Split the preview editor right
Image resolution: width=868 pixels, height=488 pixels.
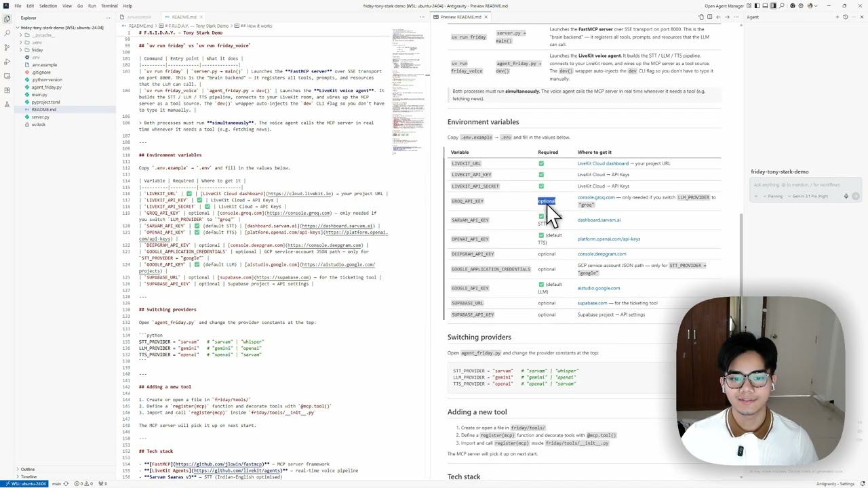pos(709,17)
